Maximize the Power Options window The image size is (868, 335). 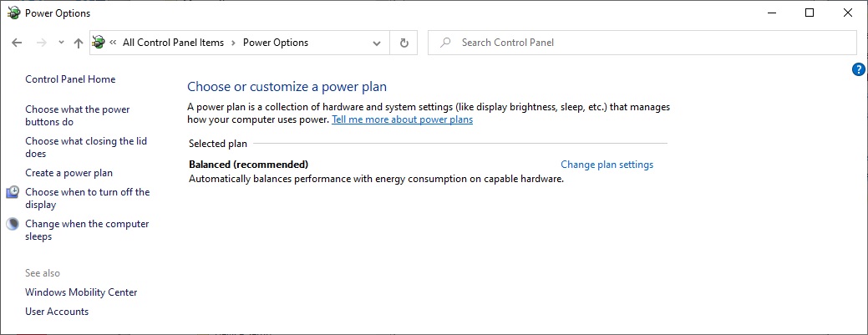(810, 13)
